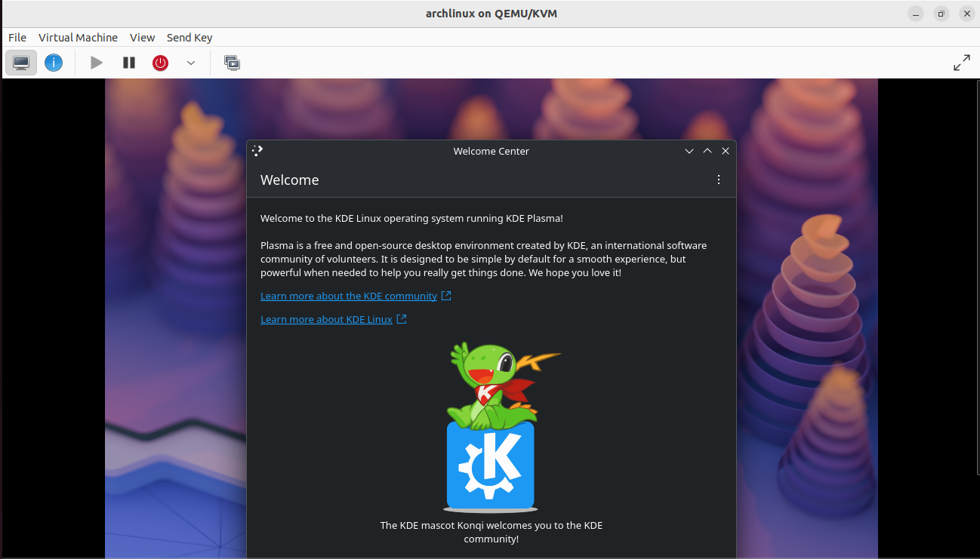This screenshot has width=980, height=559.
Task: Run the virtual machine
Action: tap(96, 63)
